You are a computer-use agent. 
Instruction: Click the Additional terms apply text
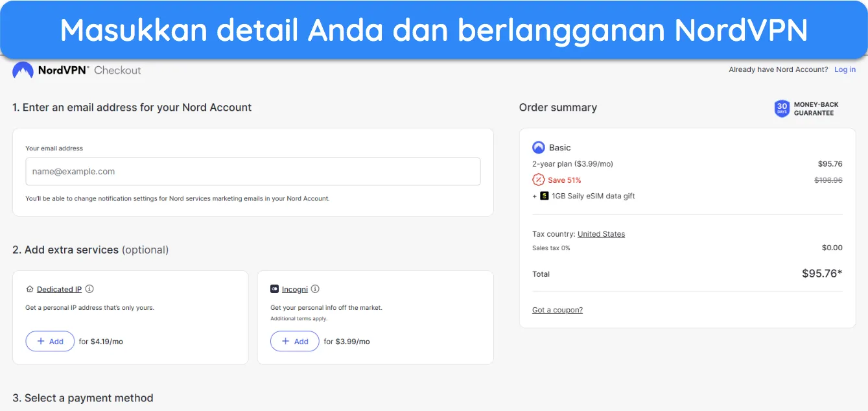pyautogui.click(x=299, y=319)
